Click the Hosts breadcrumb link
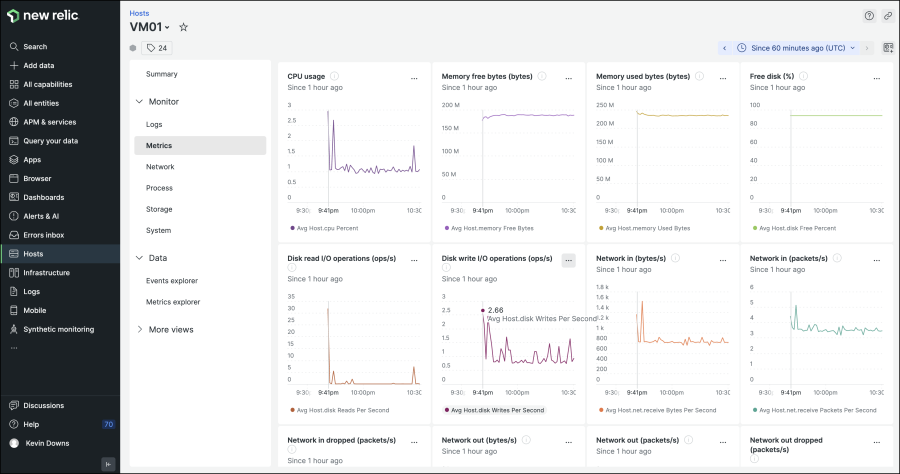 point(139,13)
